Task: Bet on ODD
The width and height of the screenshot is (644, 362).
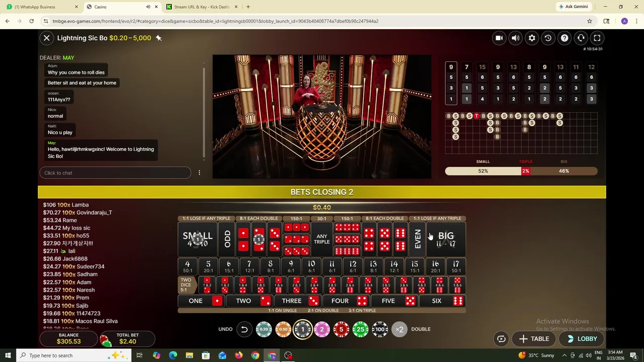Action: [x=227, y=239]
